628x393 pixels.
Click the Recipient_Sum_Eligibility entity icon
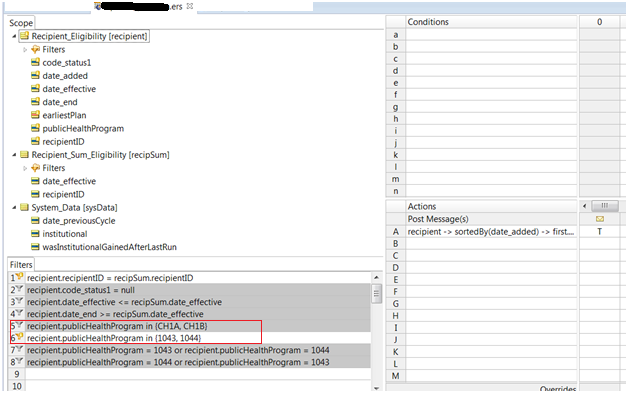click(24, 155)
